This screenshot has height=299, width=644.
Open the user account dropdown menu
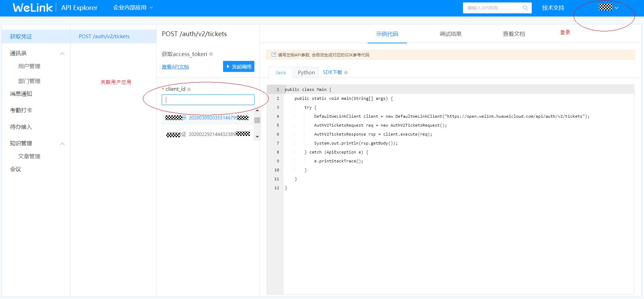[x=609, y=7]
